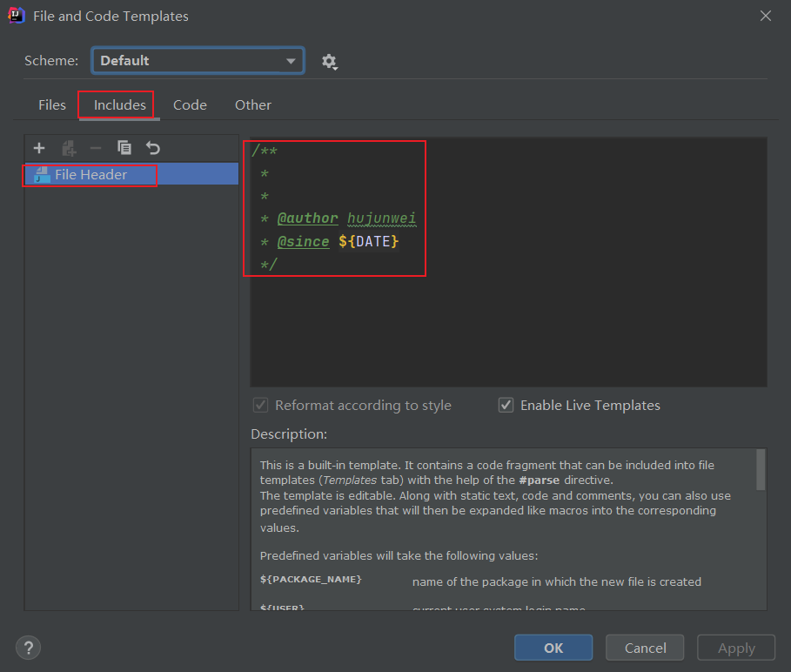Click the Cancel button
Screen dimensions: 791x672
645,648
